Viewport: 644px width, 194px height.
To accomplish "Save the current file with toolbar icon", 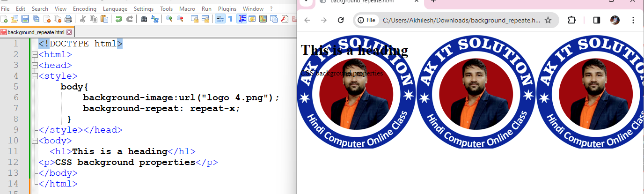I will (25, 19).
